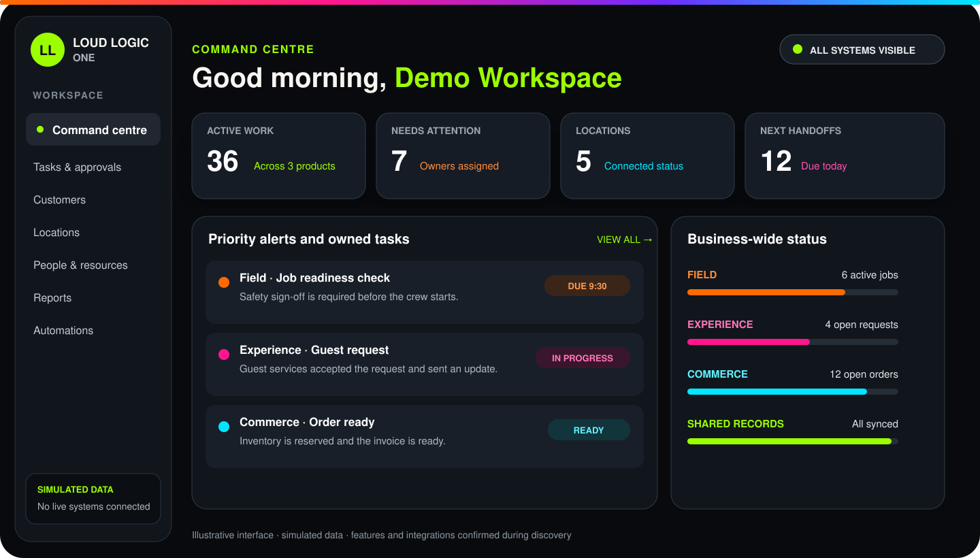Click the "No live systems connected" text
The image size is (980, 558).
click(x=94, y=506)
